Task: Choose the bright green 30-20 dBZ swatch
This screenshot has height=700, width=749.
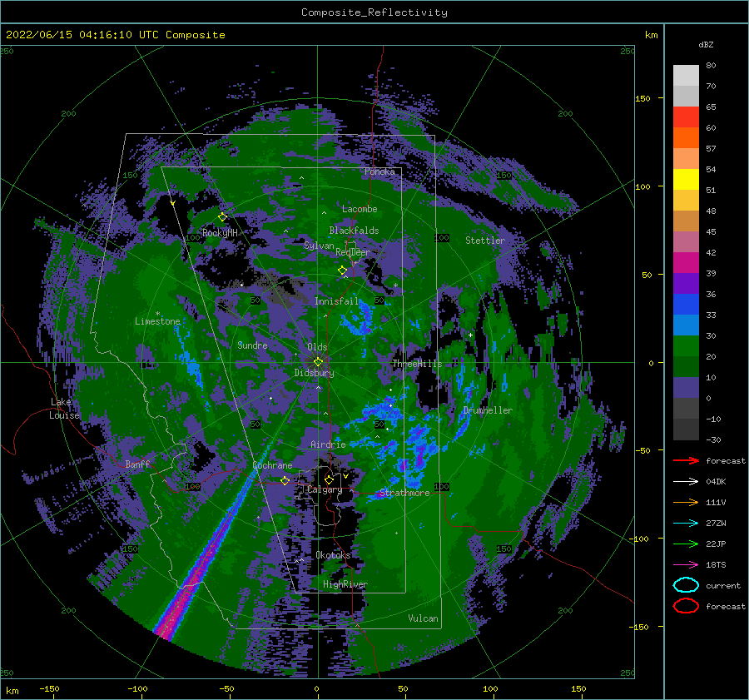Action: click(686, 346)
